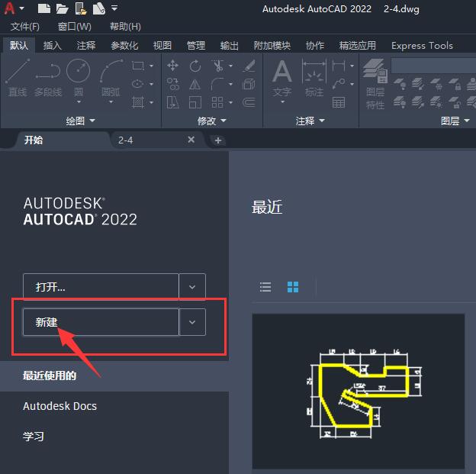This screenshot has width=476, height=474.
Task: Click the Sheet Set Manager quick access icon
Action: (98, 8)
